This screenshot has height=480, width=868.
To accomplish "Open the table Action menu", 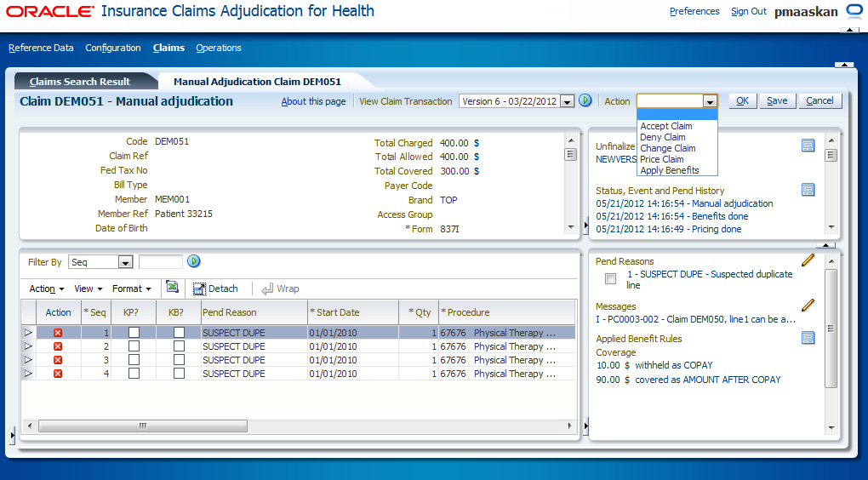I will pos(47,289).
